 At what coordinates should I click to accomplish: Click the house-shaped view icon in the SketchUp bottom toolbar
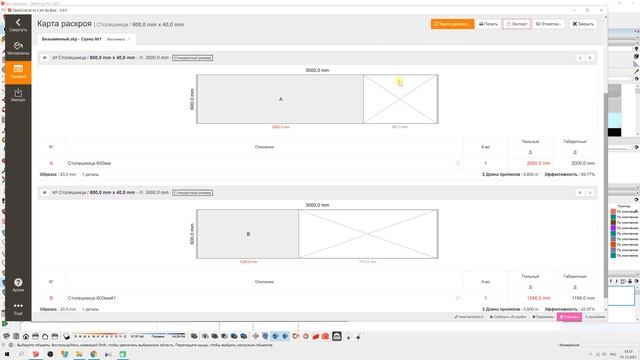[x=26, y=336]
